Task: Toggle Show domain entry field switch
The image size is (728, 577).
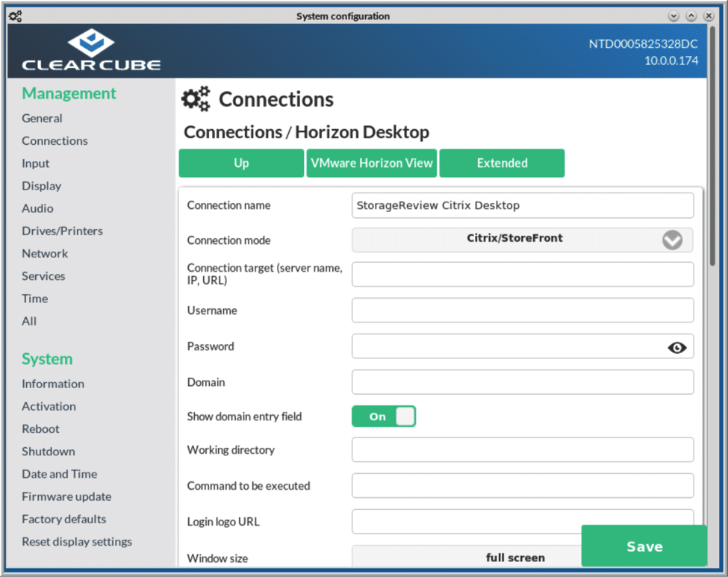Action: pos(384,417)
